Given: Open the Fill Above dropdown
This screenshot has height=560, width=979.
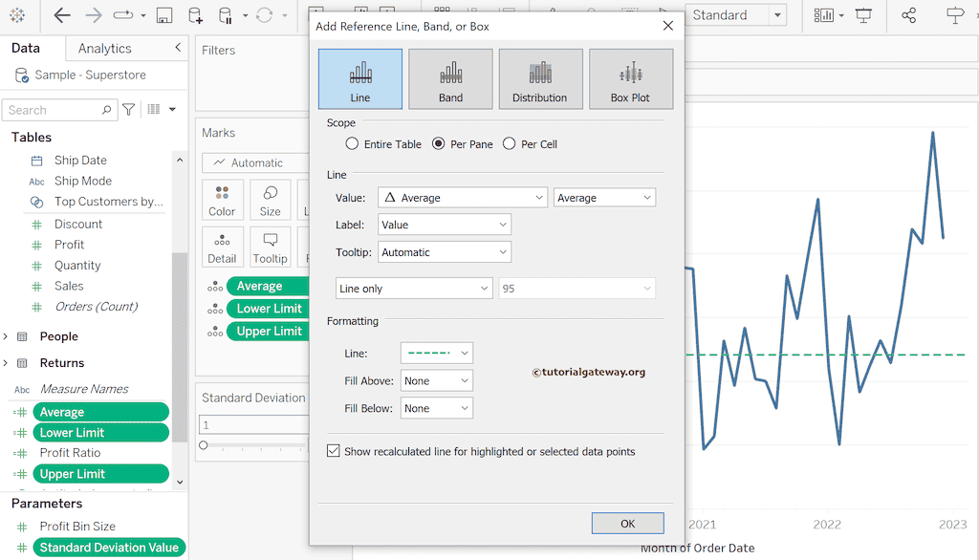Looking at the screenshot, I should click(436, 381).
